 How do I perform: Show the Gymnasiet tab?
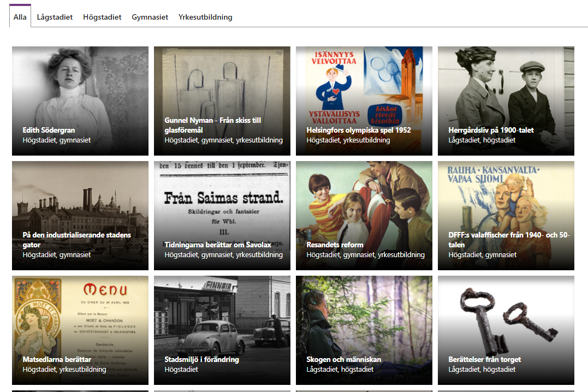coord(150,17)
